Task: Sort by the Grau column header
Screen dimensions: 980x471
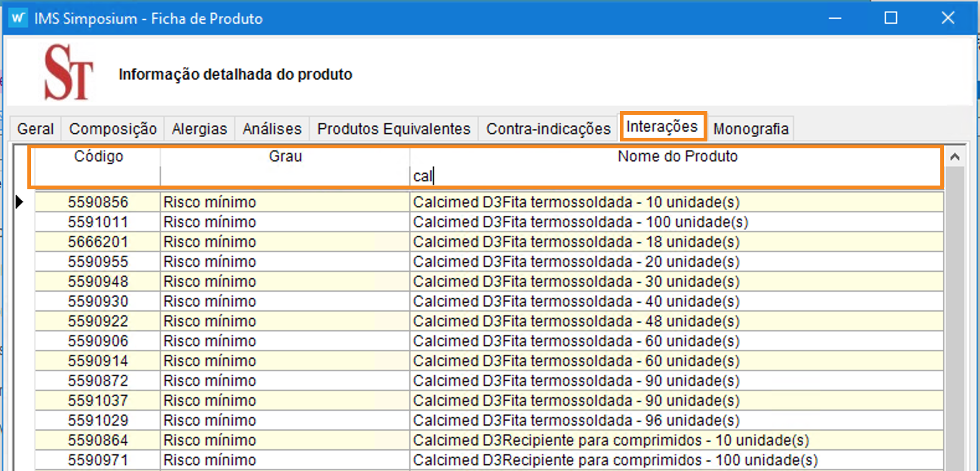Action: click(x=285, y=156)
